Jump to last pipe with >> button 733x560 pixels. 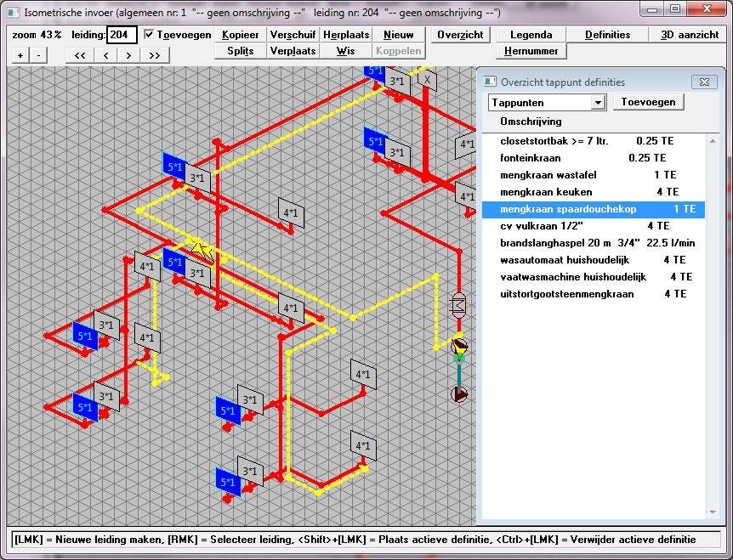(x=155, y=54)
